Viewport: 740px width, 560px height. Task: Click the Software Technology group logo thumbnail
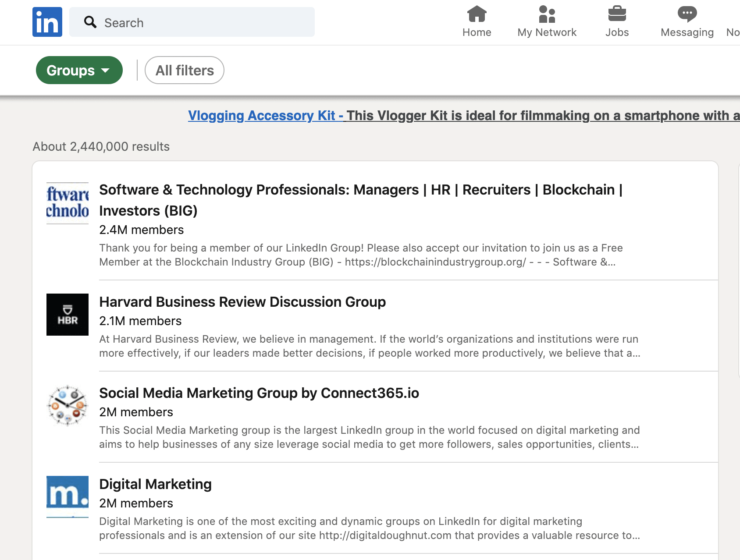pyautogui.click(x=68, y=203)
